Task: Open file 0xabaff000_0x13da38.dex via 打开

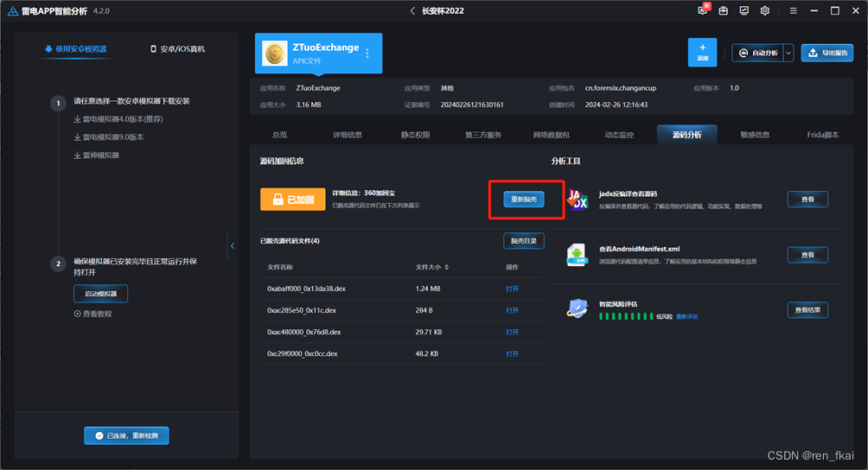Action: pos(512,289)
